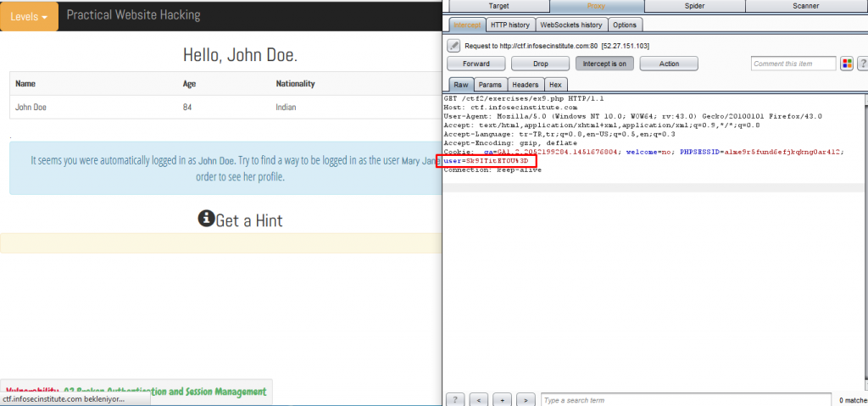The height and width of the screenshot is (406, 868).
Task: Open the Levels dropdown menu
Action: pyautogui.click(x=29, y=16)
